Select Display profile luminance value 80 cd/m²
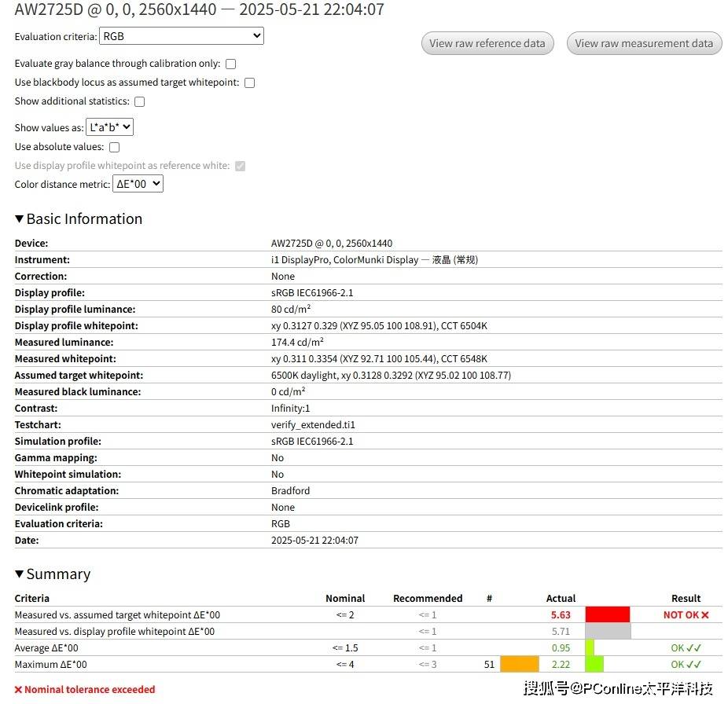This screenshot has width=728, height=704. click(291, 309)
